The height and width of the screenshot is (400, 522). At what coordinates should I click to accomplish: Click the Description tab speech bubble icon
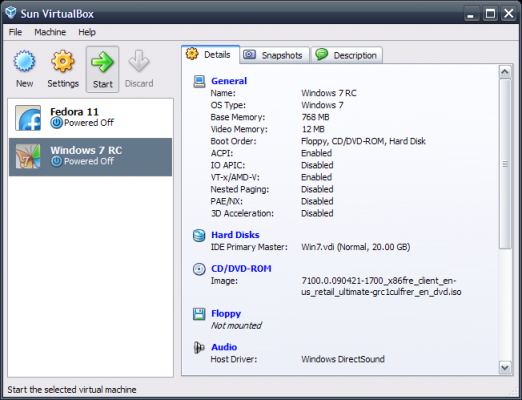point(322,54)
